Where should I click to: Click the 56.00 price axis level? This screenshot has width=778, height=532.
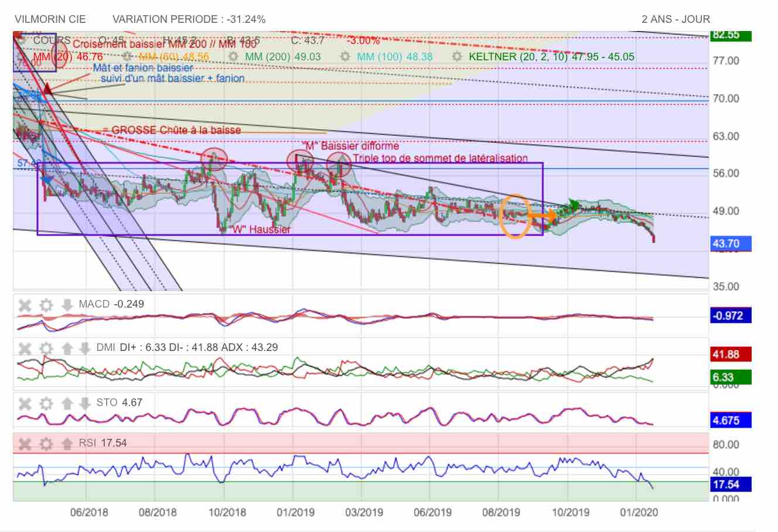point(726,173)
